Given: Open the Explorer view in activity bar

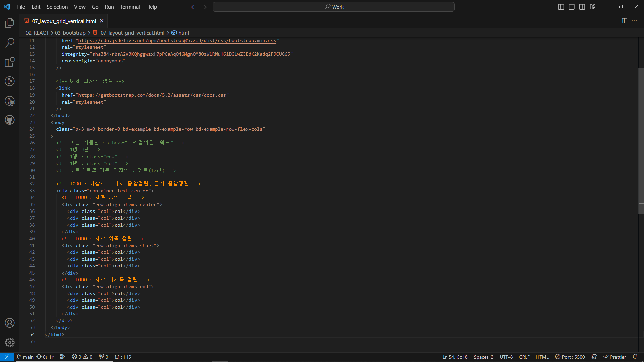Looking at the screenshot, I should tap(10, 23).
